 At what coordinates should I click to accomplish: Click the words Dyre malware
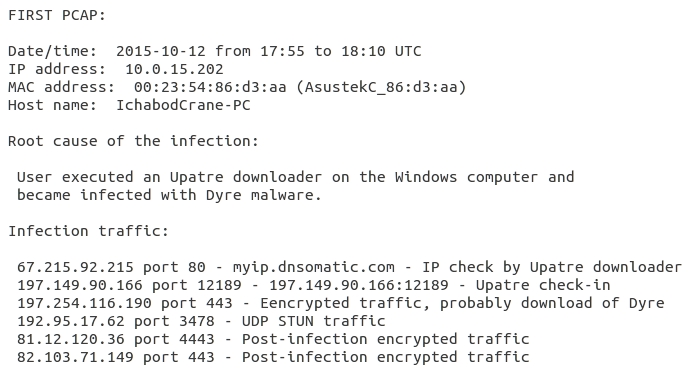[263, 195]
